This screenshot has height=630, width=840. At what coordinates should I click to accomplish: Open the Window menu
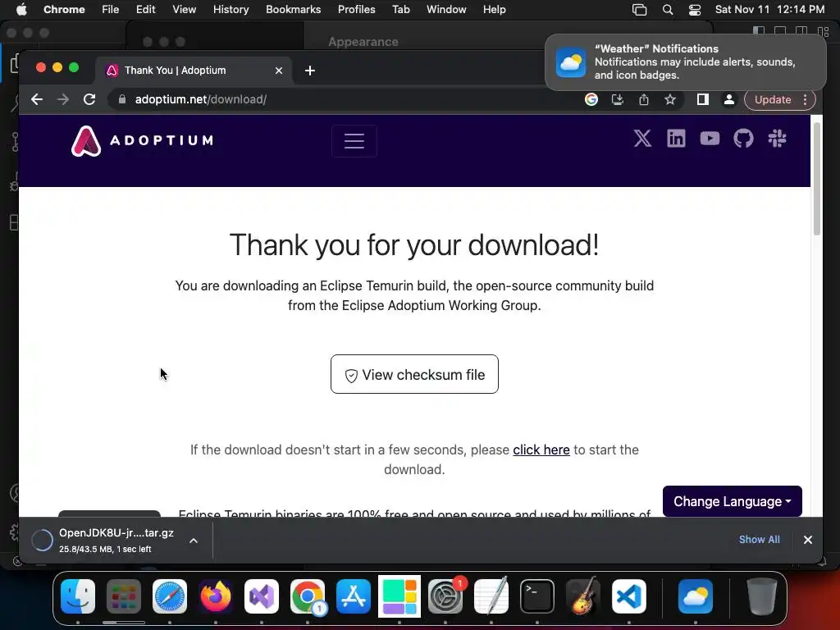(x=446, y=10)
